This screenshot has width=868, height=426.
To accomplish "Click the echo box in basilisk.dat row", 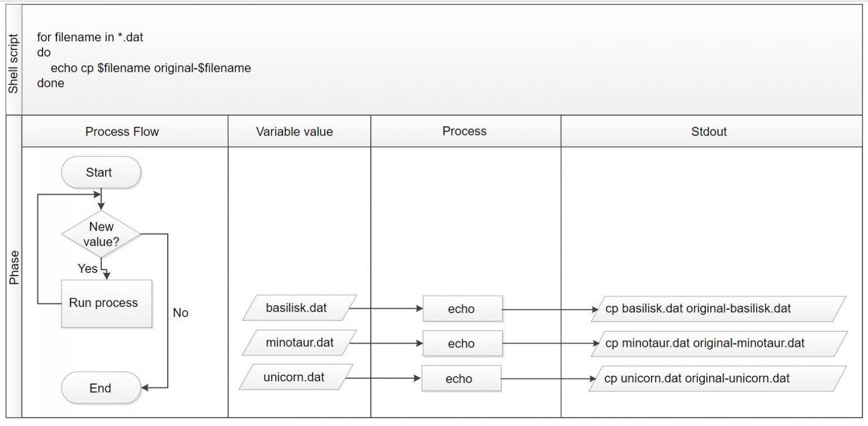I will [x=462, y=309].
